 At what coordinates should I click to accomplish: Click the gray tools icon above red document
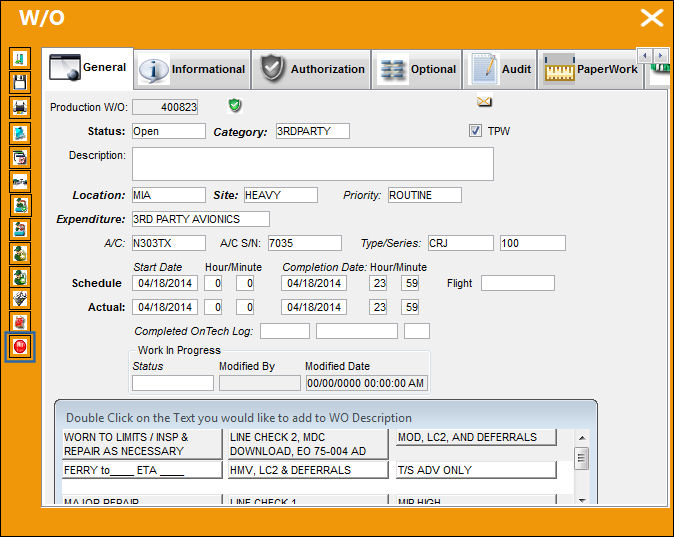[20, 298]
